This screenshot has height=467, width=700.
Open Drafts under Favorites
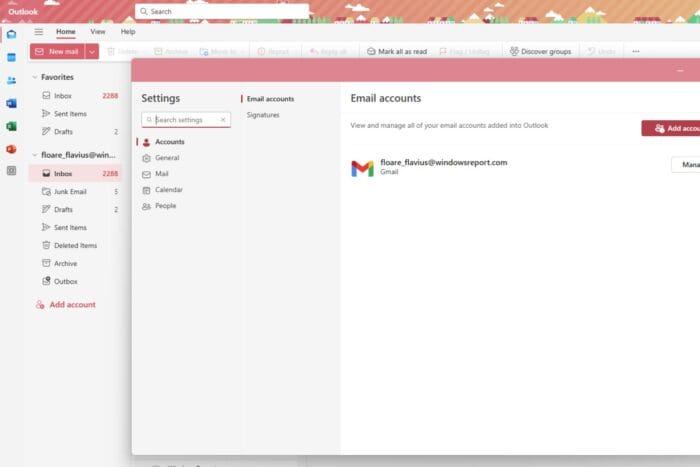tap(75, 132)
